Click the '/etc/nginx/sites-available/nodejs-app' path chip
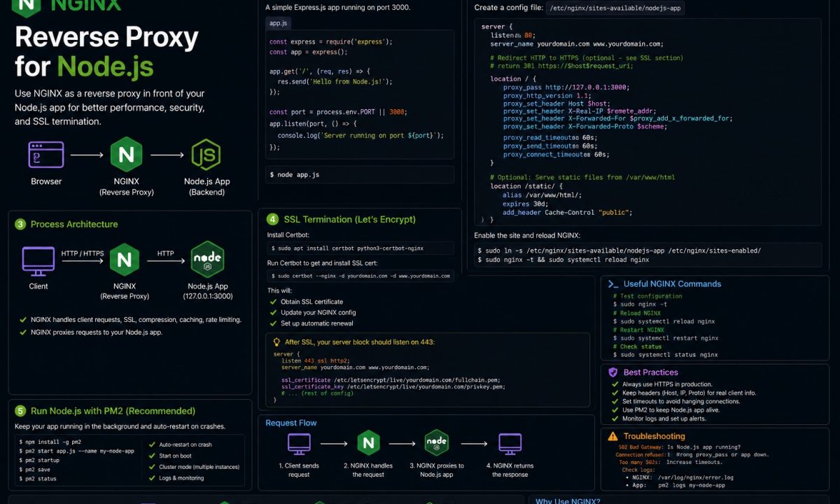 click(x=615, y=8)
